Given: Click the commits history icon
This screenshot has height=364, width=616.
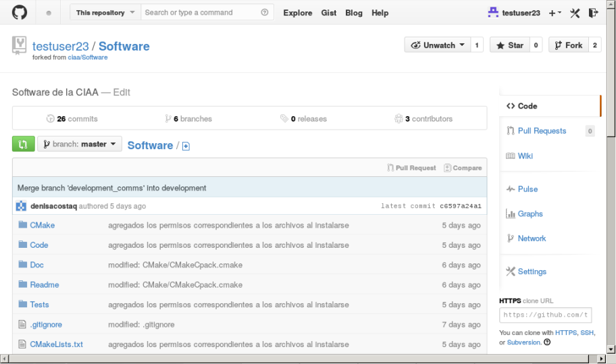Looking at the screenshot, I should [x=50, y=119].
